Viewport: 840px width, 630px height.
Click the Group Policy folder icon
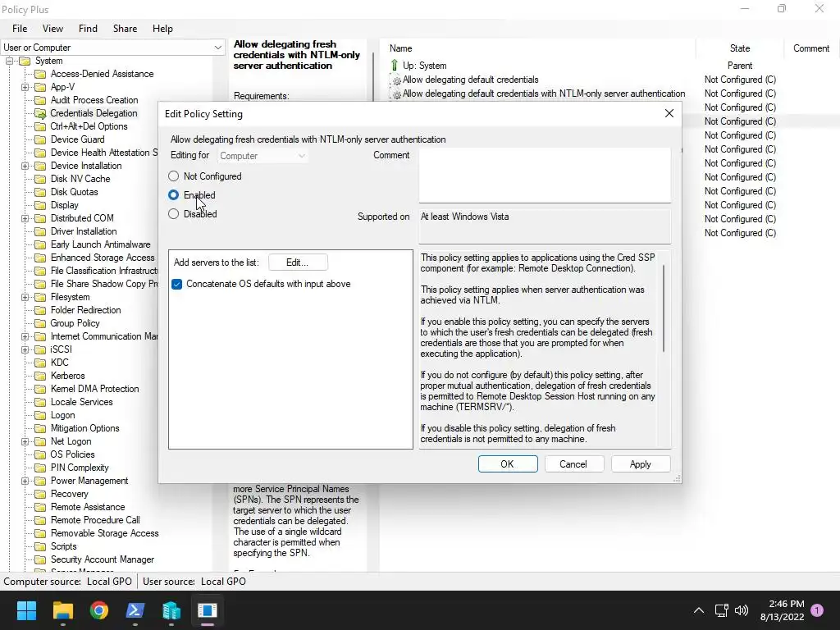[40, 323]
